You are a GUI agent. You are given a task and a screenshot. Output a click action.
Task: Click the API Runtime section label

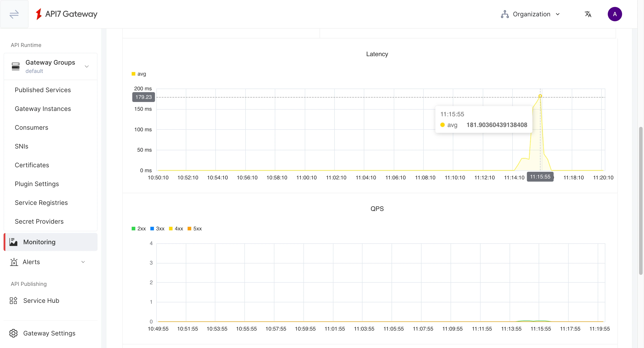coord(26,45)
